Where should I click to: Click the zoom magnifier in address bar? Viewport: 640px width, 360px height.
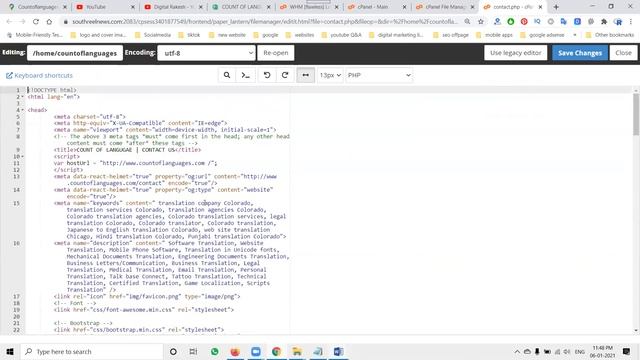pyautogui.click(x=467, y=22)
